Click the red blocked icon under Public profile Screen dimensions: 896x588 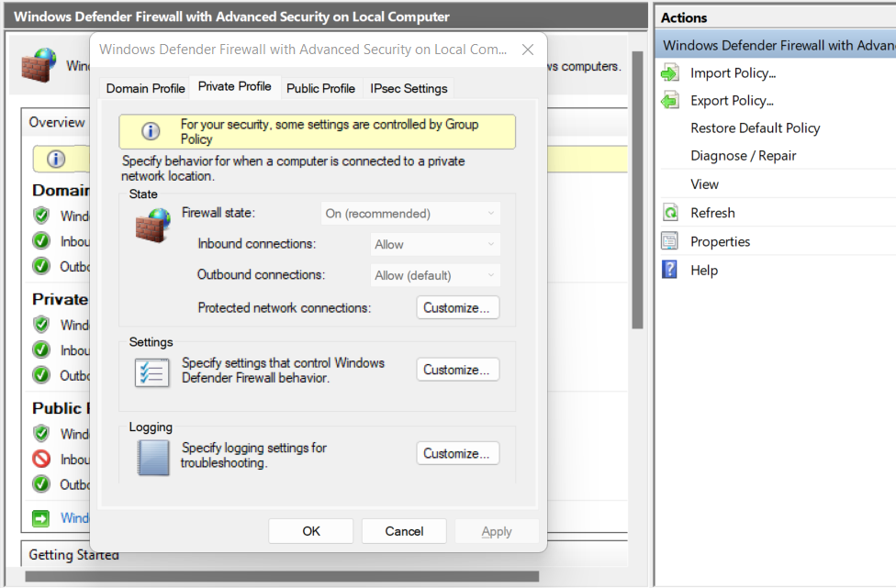[x=41, y=459]
